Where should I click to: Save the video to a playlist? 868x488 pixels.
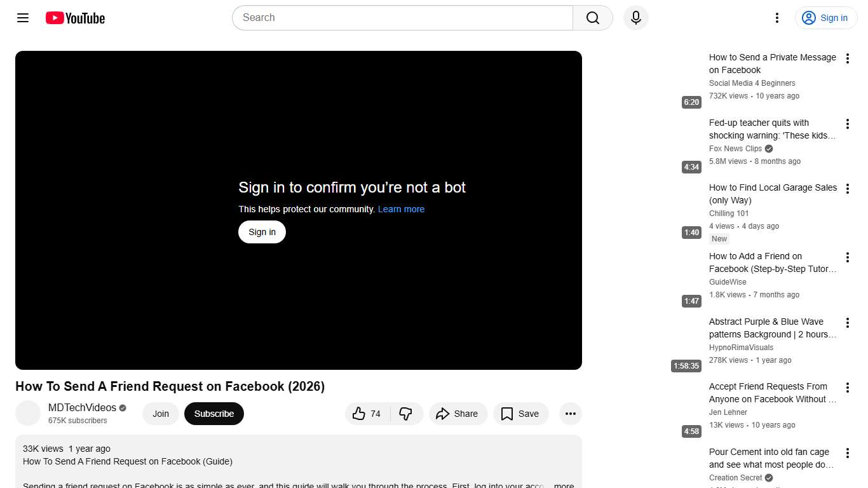tap(520, 414)
